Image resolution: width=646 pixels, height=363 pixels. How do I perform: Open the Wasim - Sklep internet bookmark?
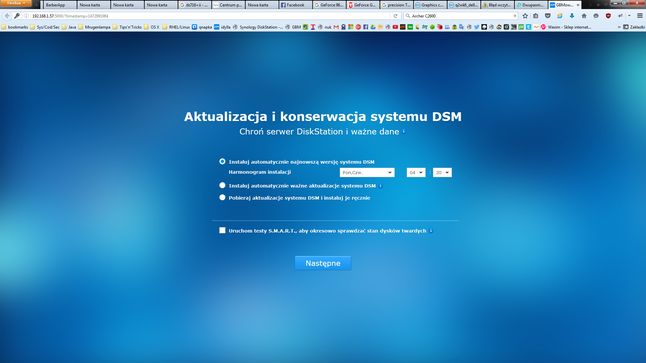click(565, 27)
